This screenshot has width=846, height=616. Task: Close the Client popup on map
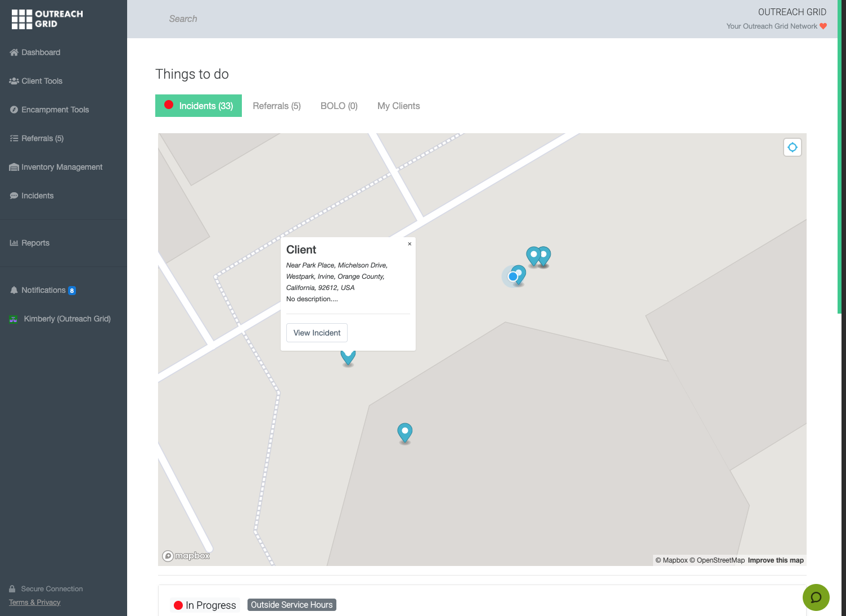pos(409,244)
